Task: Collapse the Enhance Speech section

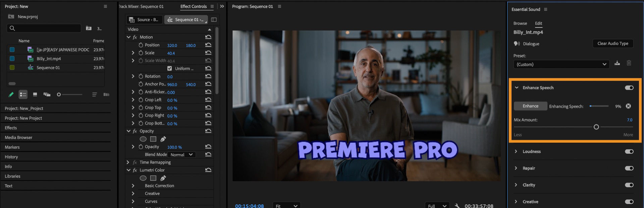Action: click(x=517, y=88)
